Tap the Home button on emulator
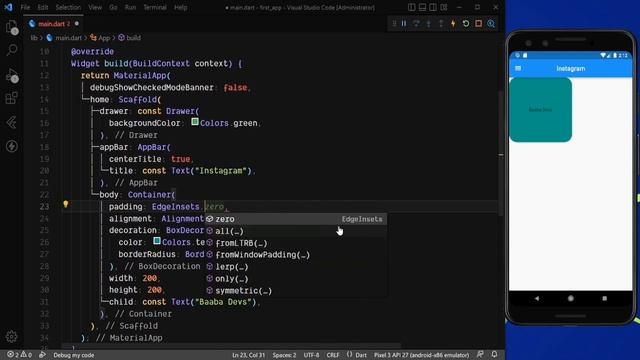 click(x=571, y=298)
